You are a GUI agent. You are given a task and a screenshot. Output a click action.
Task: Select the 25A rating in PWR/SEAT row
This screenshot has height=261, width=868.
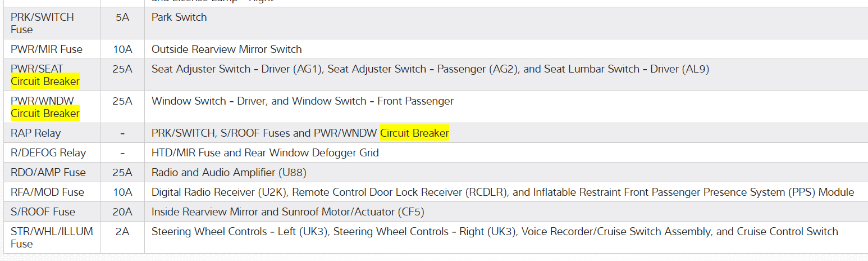pyautogui.click(x=122, y=69)
